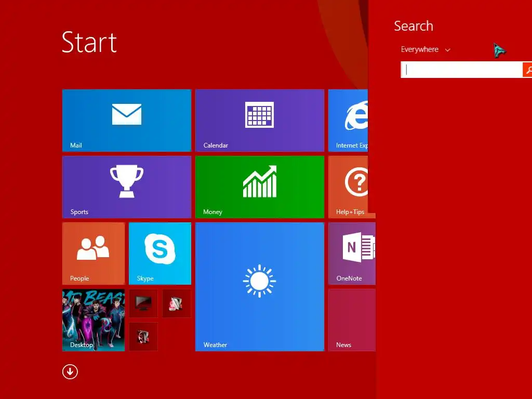Image resolution: width=532 pixels, height=399 pixels.
Task: Launch the OneNote tile
Action: [x=352, y=254]
